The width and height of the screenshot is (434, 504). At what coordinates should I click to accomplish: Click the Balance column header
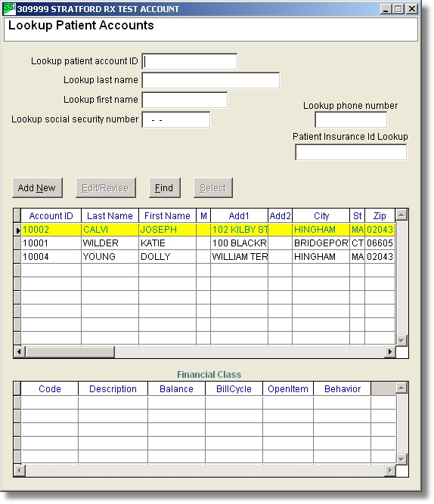click(176, 389)
